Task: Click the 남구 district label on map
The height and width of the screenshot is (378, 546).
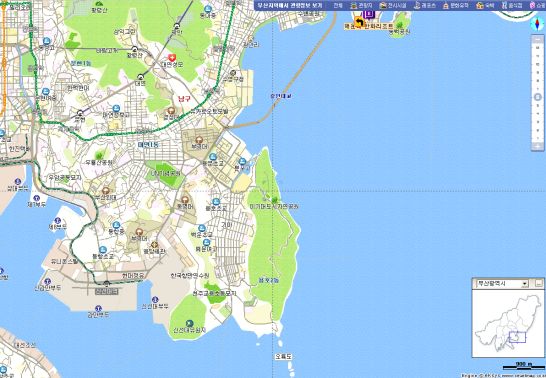Action: pos(184,99)
